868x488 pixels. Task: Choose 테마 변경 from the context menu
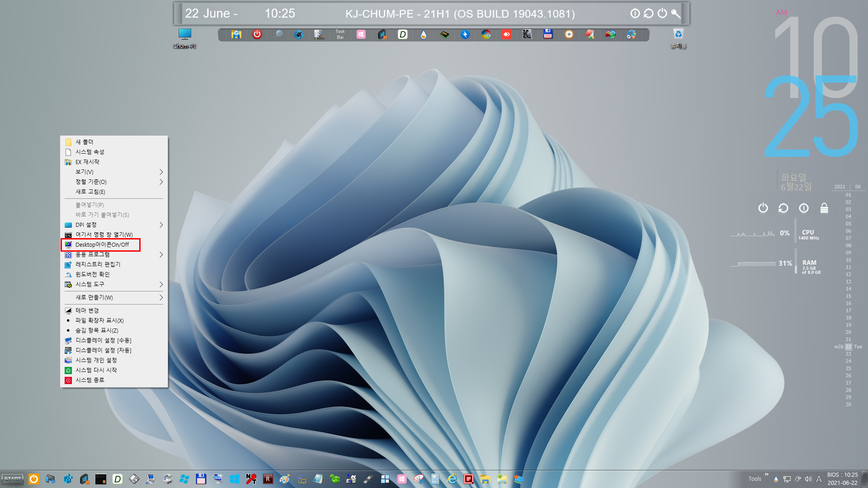(114, 310)
